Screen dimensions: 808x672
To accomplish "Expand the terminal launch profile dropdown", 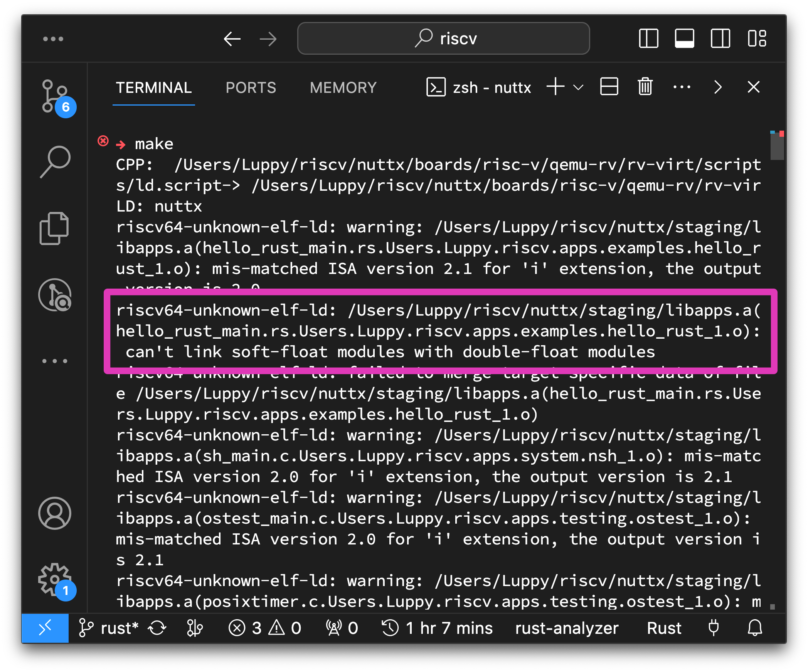I will (578, 87).
